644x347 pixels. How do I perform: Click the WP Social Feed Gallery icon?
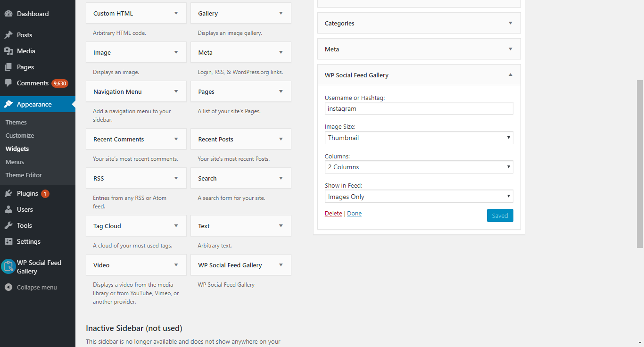pos(8,266)
